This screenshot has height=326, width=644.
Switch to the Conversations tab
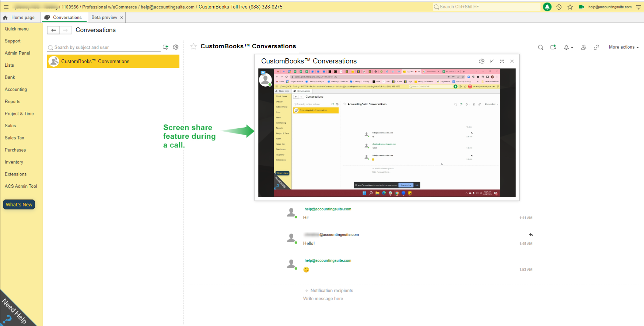click(64, 18)
